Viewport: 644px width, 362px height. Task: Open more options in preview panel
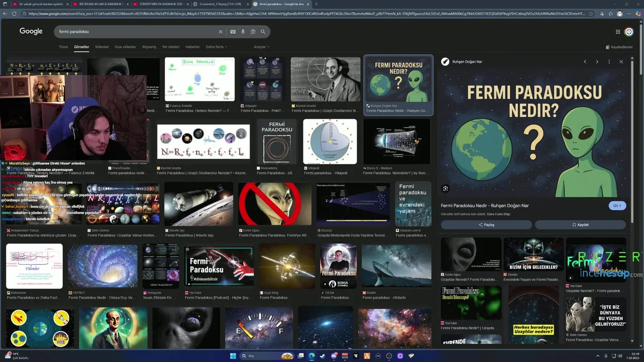click(x=609, y=62)
